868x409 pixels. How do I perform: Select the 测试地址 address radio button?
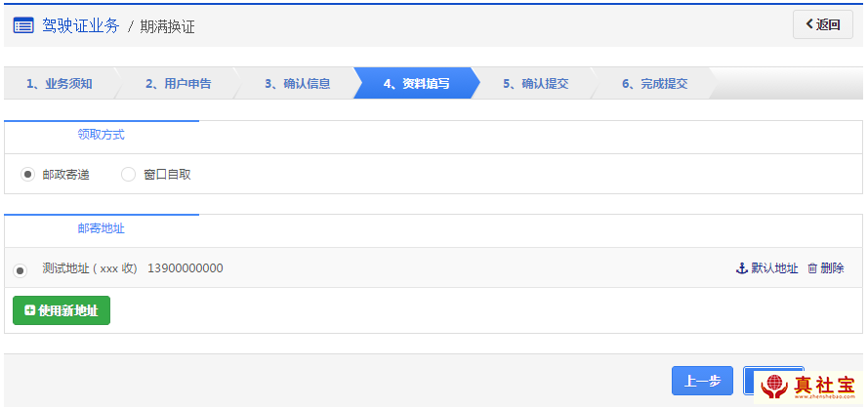click(20, 270)
